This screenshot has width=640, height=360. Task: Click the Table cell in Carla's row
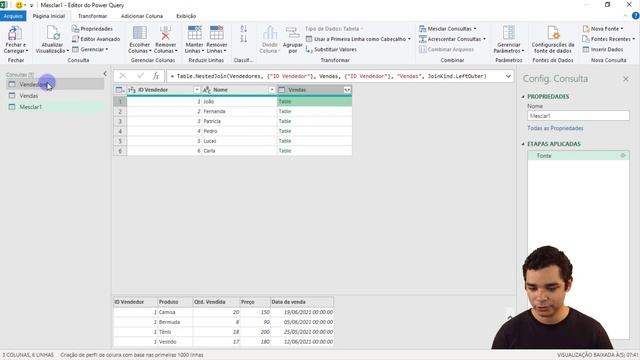(314, 151)
